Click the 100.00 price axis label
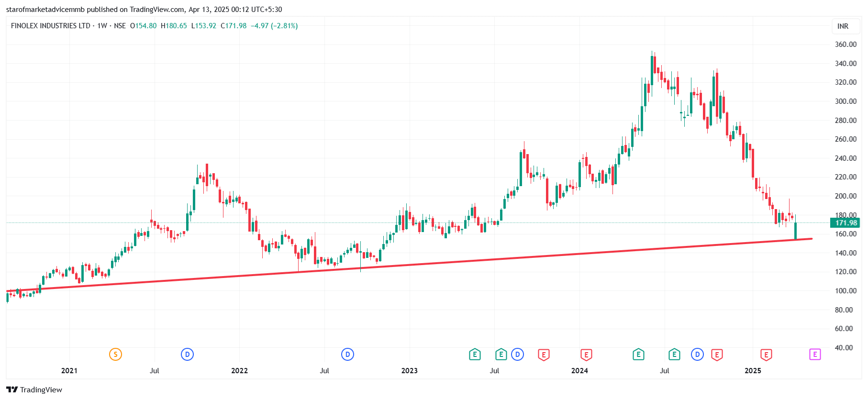Viewport: 868px width, 400px height. coord(846,291)
